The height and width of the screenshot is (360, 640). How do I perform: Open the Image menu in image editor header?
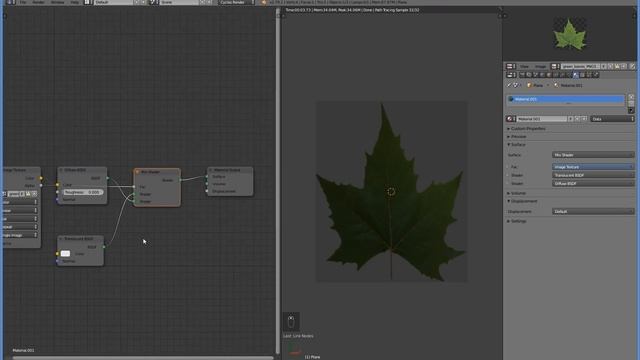[540, 67]
